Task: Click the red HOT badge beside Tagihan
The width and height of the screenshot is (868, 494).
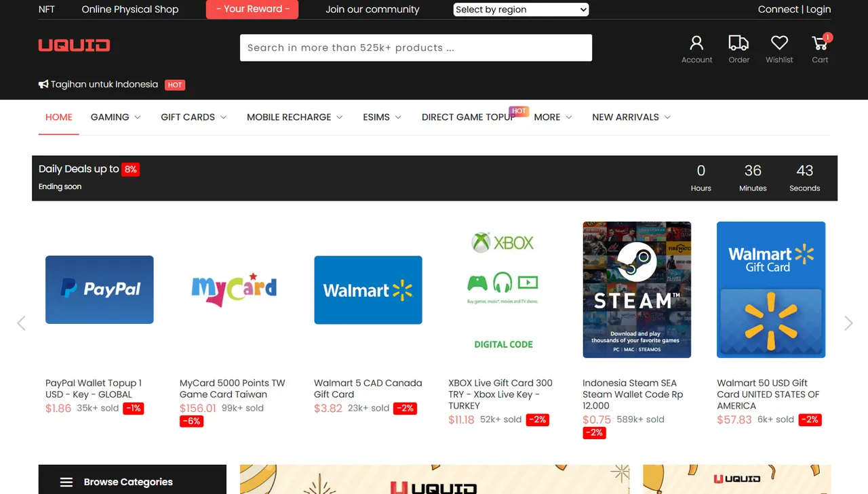Action: (x=175, y=85)
